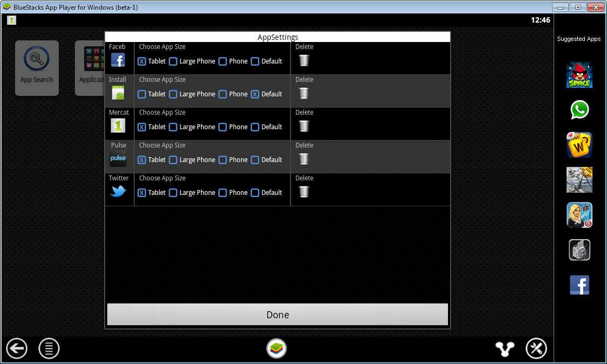Screen dimensions: 607x364
Task: Check Phone for Mercat app
Action: [x=223, y=127]
